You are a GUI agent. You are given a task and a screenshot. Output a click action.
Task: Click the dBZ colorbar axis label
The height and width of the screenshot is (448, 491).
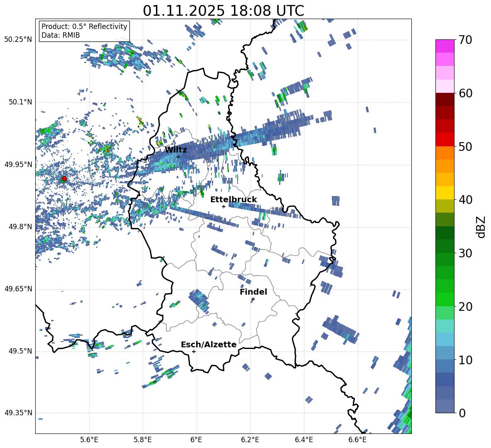[x=480, y=227]
